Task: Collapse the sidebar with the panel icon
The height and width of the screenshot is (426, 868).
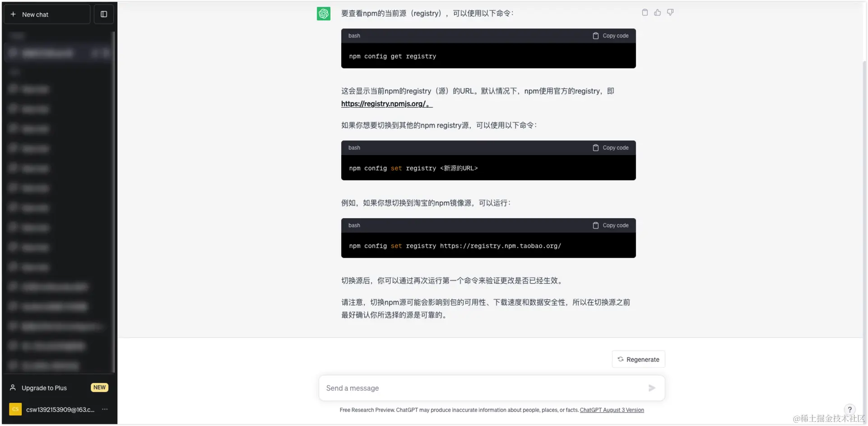Action: (x=104, y=14)
